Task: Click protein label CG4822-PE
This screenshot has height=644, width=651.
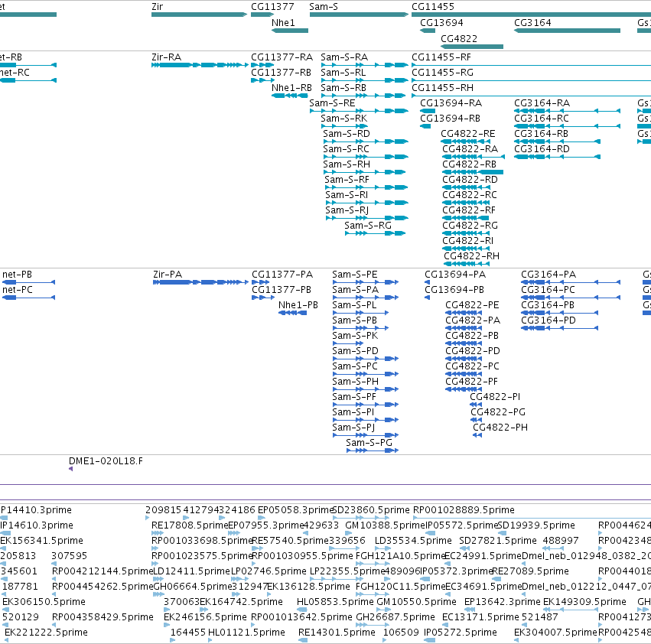Action: pyautogui.click(x=473, y=305)
